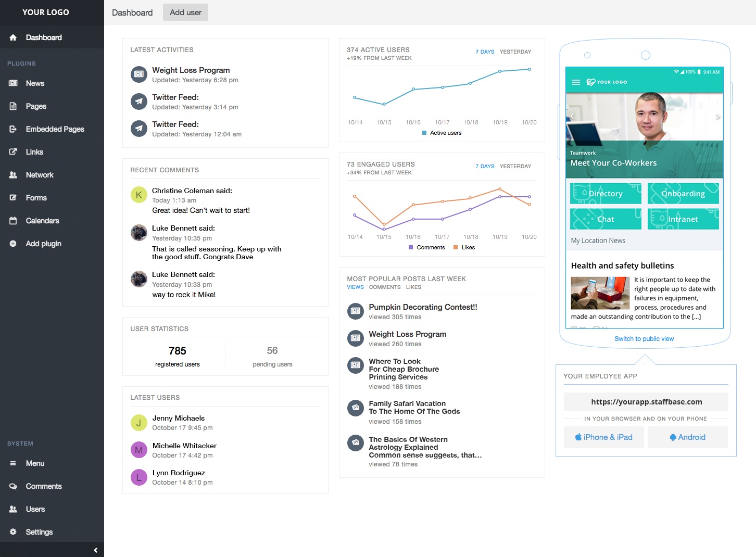Click the iPhone & iPad button
The image size is (756, 557).
603,437
